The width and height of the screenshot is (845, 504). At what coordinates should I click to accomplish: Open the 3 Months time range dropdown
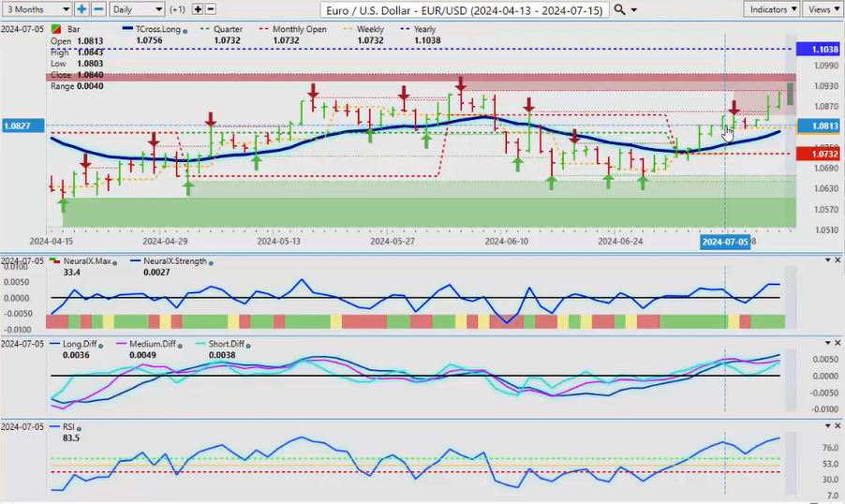37,9
